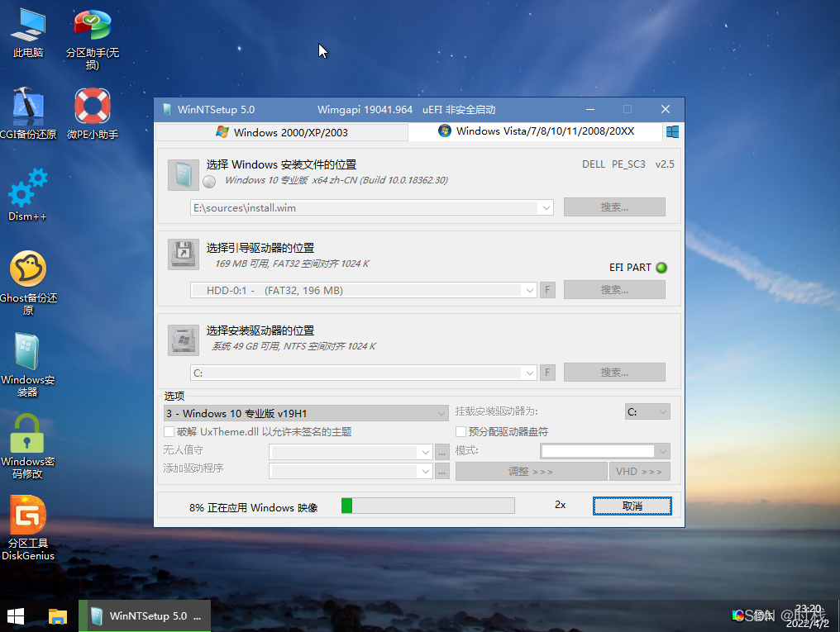Launch 微PE小助手 lifebuoy icon

pos(92,113)
